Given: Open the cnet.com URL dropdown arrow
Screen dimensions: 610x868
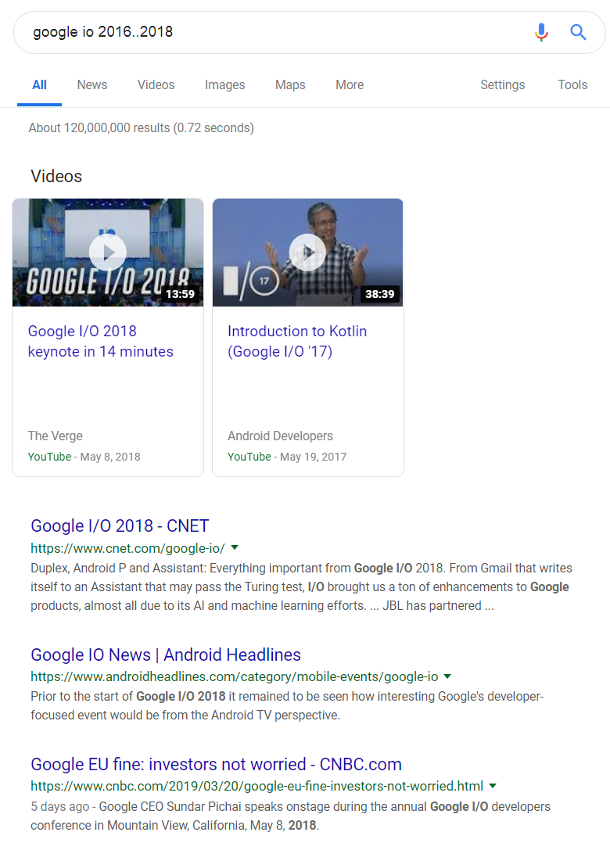Looking at the screenshot, I should tap(235, 547).
